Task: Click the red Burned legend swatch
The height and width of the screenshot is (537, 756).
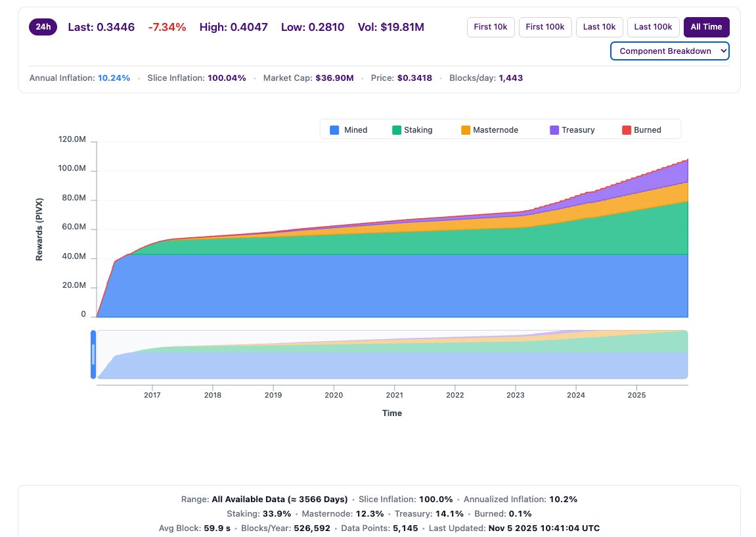Action: (x=627, y=130)
